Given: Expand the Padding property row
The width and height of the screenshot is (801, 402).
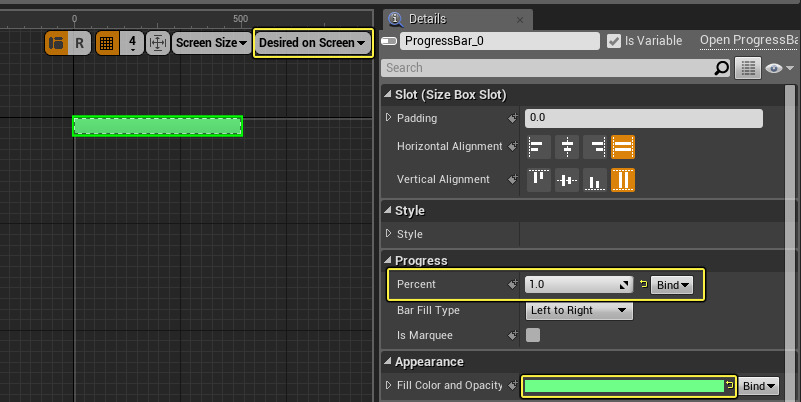Looking at the screenshot, I should coord(389,118).
